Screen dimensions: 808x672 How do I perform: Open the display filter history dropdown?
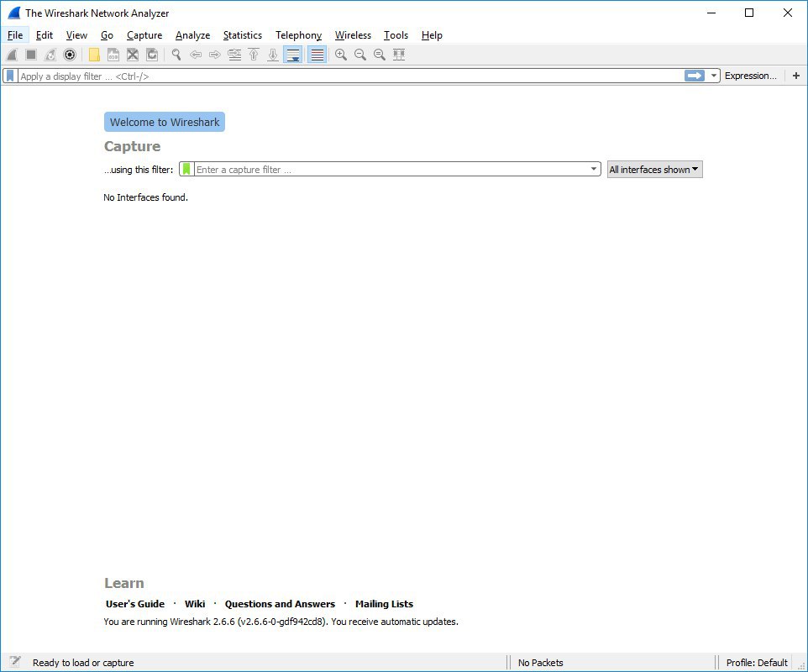(x=713, y=76)
